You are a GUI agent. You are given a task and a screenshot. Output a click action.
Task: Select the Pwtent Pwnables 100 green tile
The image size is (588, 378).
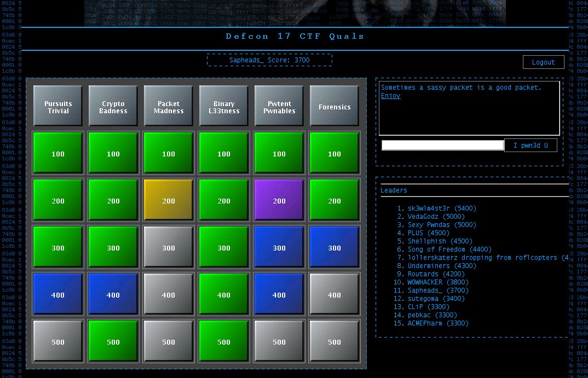(x=279, y=153)
